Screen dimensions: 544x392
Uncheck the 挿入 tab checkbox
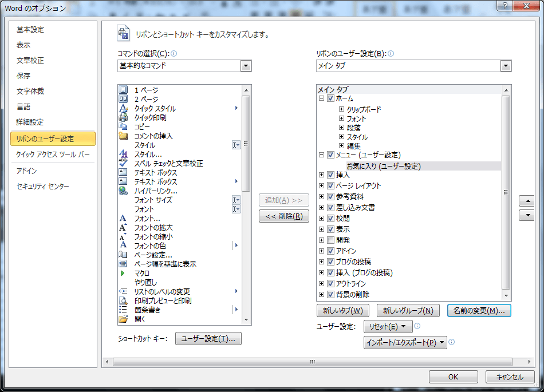(330, 175)
